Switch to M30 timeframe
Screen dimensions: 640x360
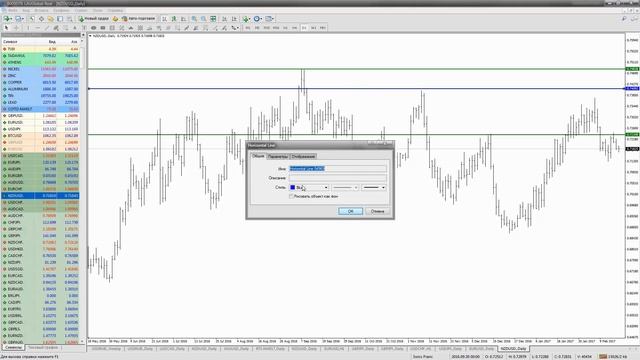pyautogui.click(x=276, y=28)
